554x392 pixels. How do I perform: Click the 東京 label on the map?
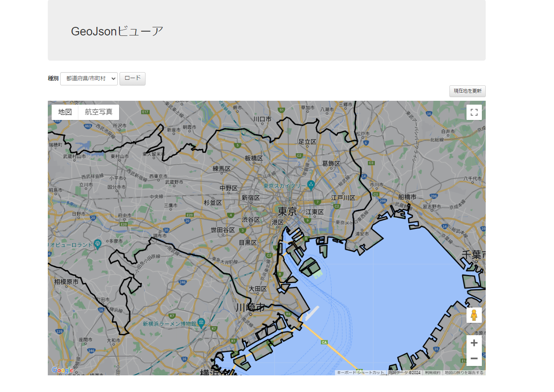(287, 211)
